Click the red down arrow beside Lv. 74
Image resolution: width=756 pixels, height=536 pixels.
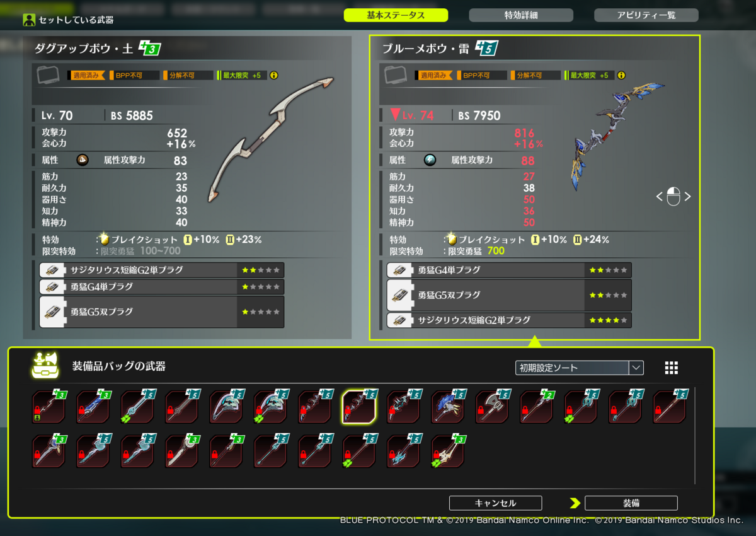click(395, 115)
